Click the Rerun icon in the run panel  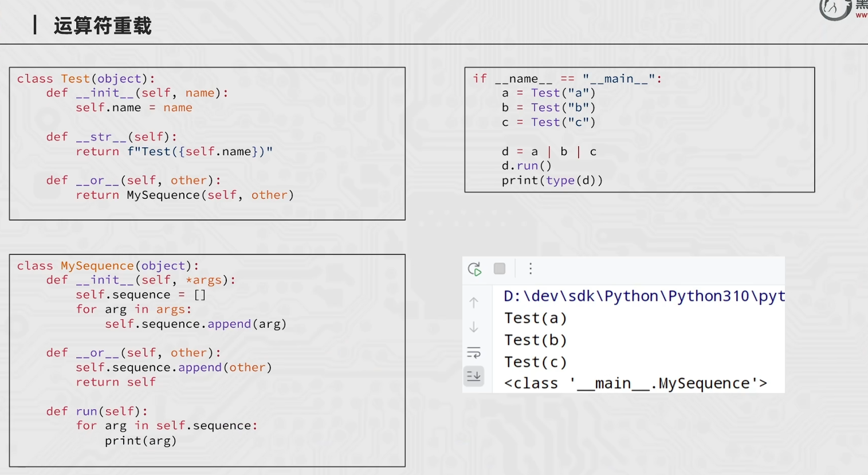coord(474,269)
